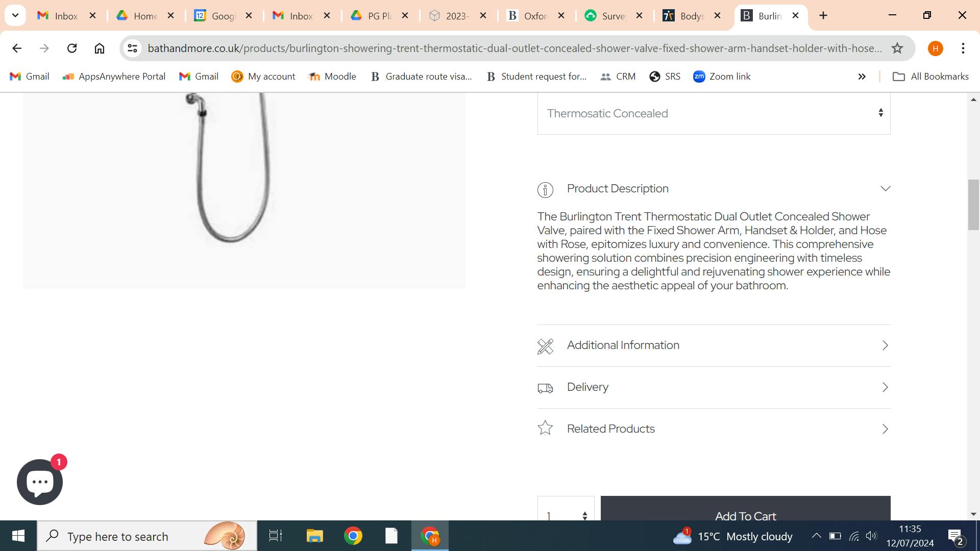
Task: Click the site information icon in address bar
Action: tap(133, 48)
